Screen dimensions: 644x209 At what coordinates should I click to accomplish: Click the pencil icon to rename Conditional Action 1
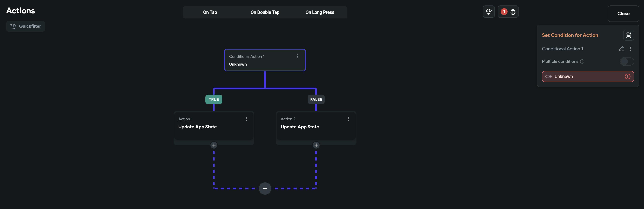(x=621, y=49)
